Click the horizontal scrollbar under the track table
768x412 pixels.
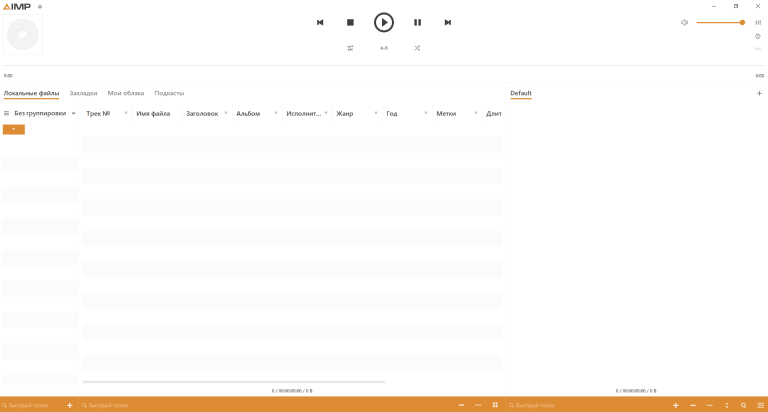(x=234, y=382)
